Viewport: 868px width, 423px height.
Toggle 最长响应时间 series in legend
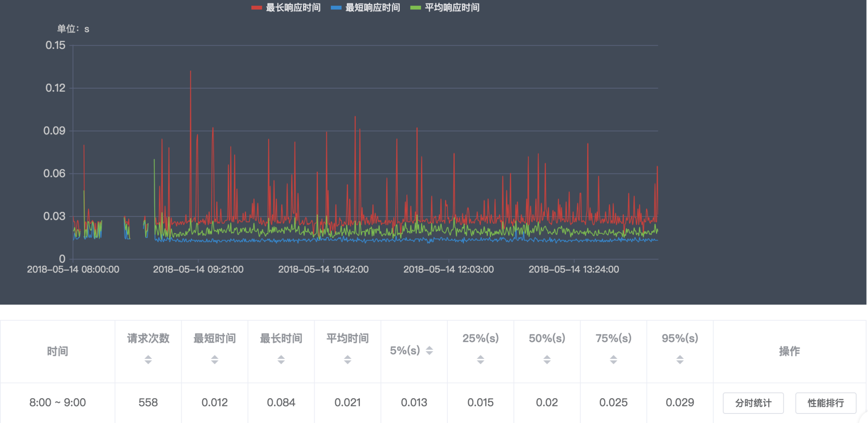click(293, 8)
